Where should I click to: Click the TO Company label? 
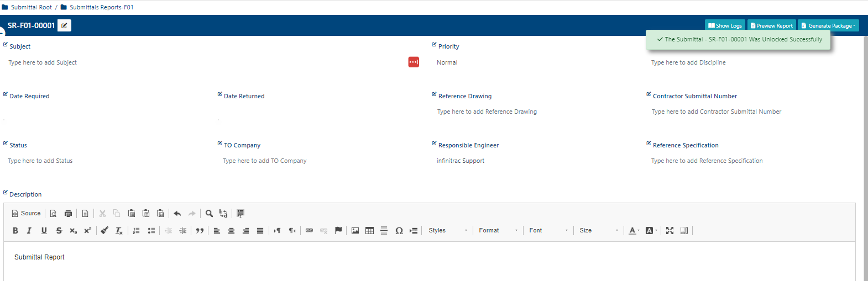tap(242, 145)
